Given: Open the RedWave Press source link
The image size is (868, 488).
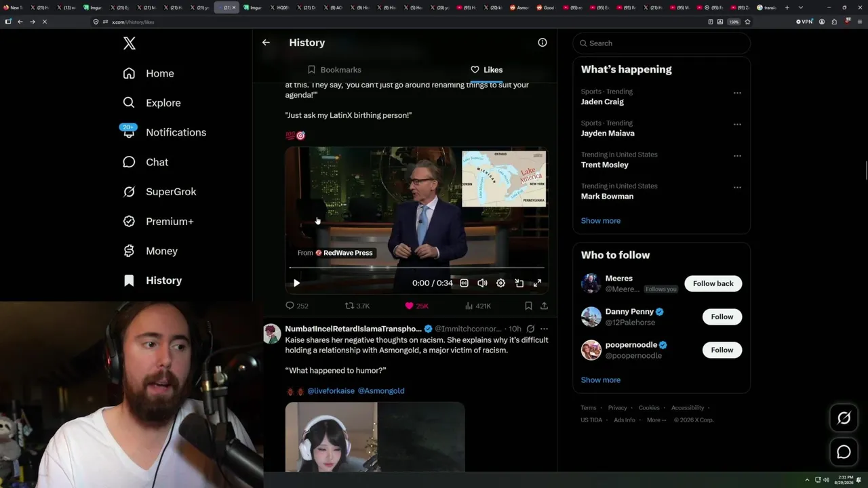Looking at the screenshot, I should click(x=344, y=253).
